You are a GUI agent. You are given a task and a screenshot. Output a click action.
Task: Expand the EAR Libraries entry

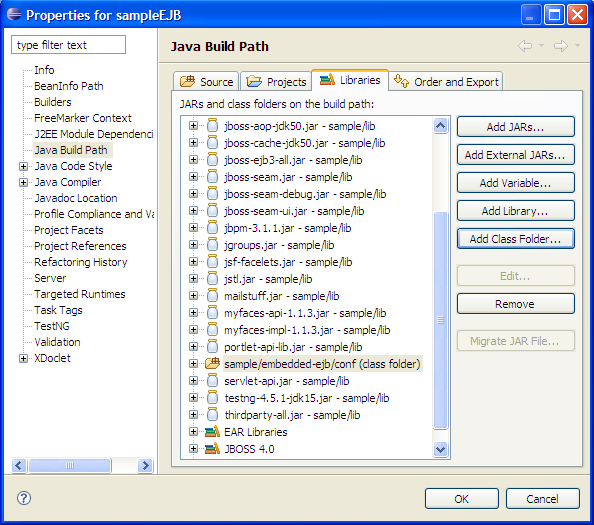point(193,431)
